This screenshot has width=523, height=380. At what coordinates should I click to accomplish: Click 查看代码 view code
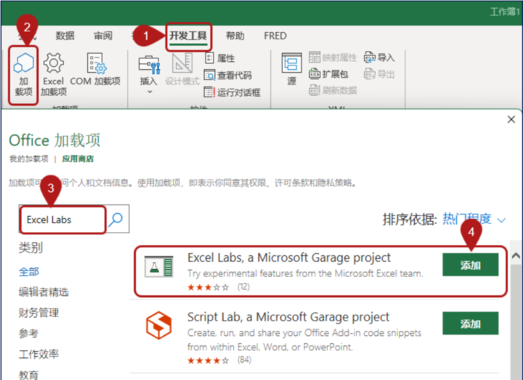[228, 75]
